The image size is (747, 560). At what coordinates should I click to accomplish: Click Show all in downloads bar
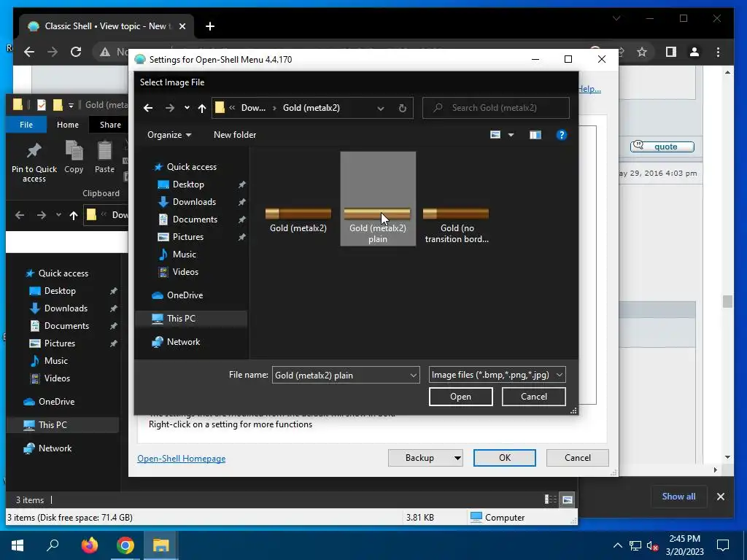click(678, 497)
